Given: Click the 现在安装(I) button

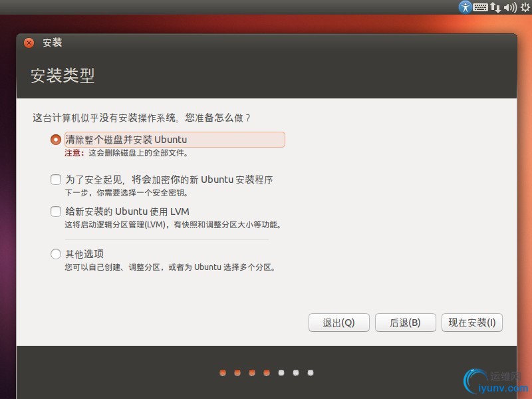Looking at the screenshot, I should tap(472, 323).
